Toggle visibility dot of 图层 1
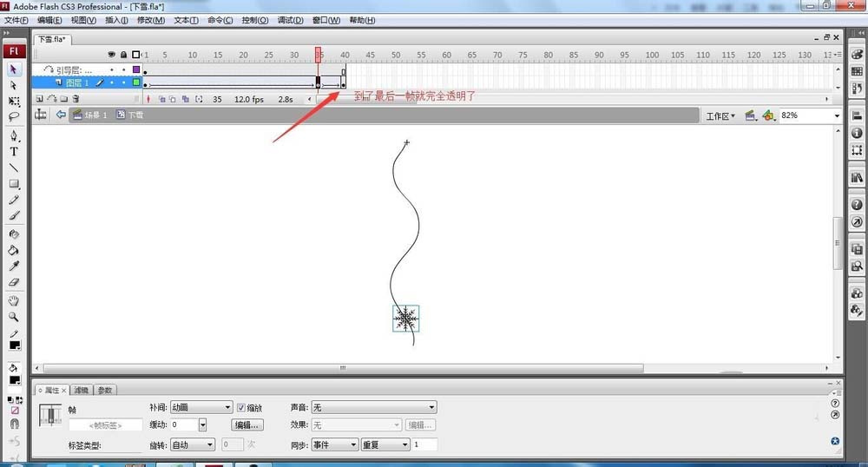The image size is (868, 467). click(x=112, y=82)
